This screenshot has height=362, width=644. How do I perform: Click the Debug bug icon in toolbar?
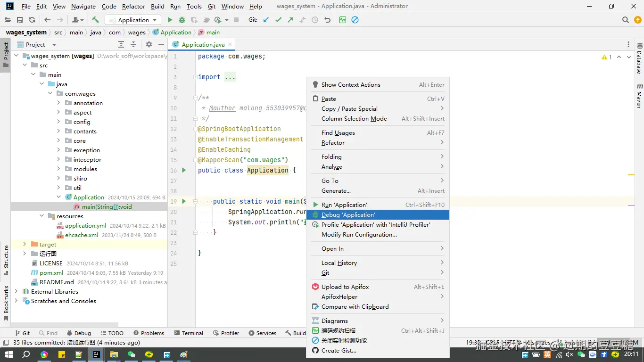(182, 20)
